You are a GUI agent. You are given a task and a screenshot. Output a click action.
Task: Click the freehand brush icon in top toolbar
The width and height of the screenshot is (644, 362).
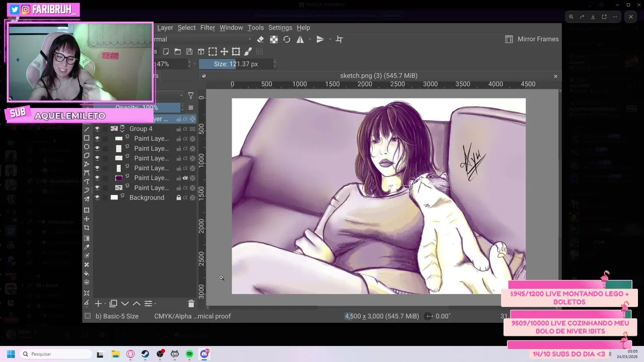click(x=248, y=51)
